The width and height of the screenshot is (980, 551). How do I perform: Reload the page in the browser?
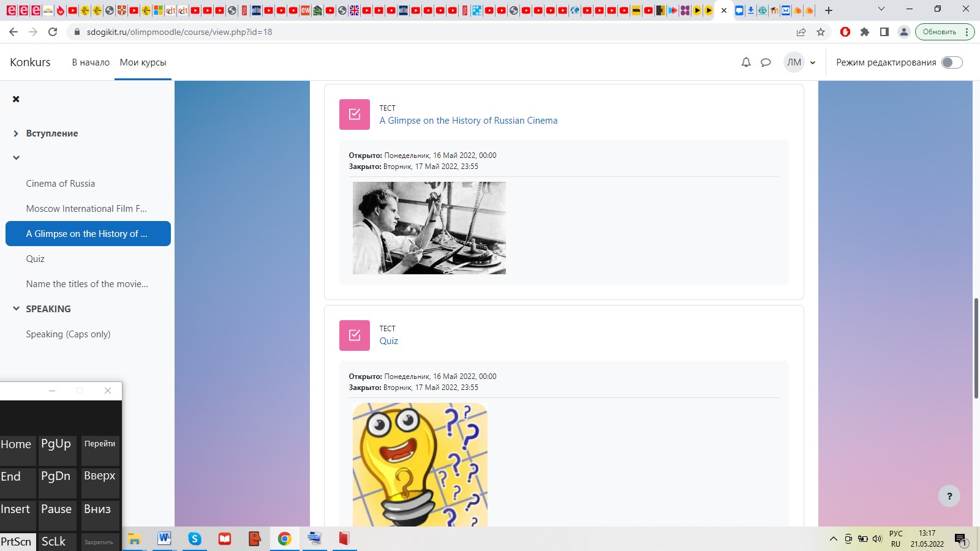click(53, 32)
